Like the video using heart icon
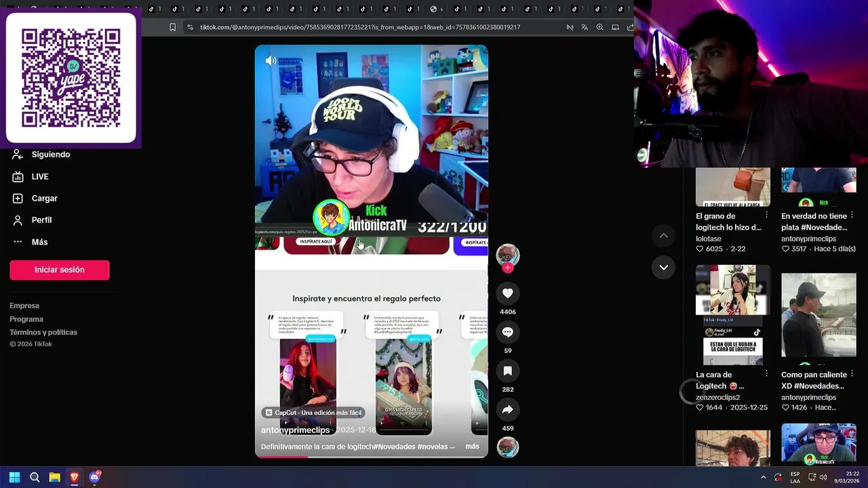The width and height of the screenshot is (868, 488). coord(507,293)
